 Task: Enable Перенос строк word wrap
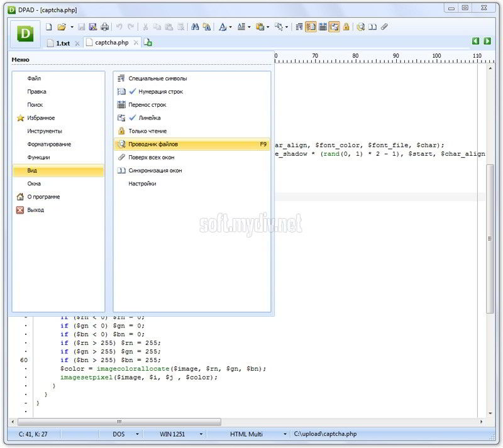[147, 105]
